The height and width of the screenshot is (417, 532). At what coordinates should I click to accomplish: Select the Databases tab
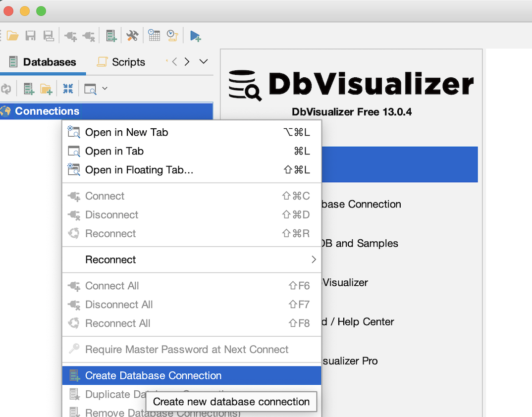coord(43,62)
